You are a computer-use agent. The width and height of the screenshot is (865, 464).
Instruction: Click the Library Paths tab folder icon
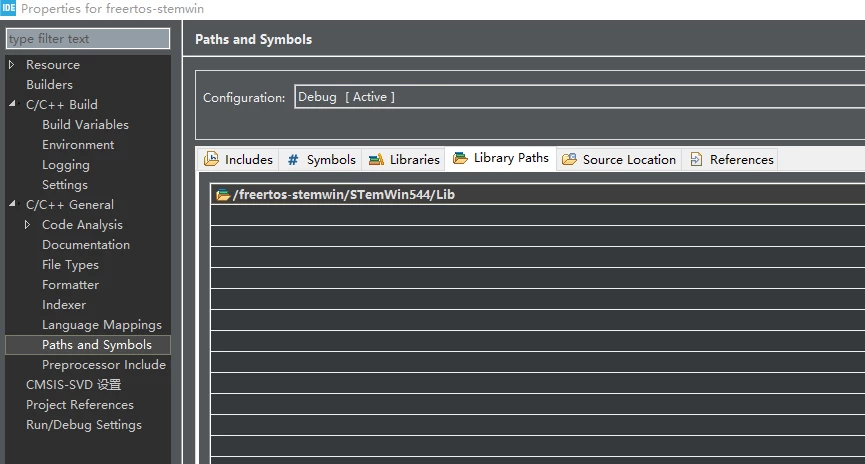[x=460, y=158]
